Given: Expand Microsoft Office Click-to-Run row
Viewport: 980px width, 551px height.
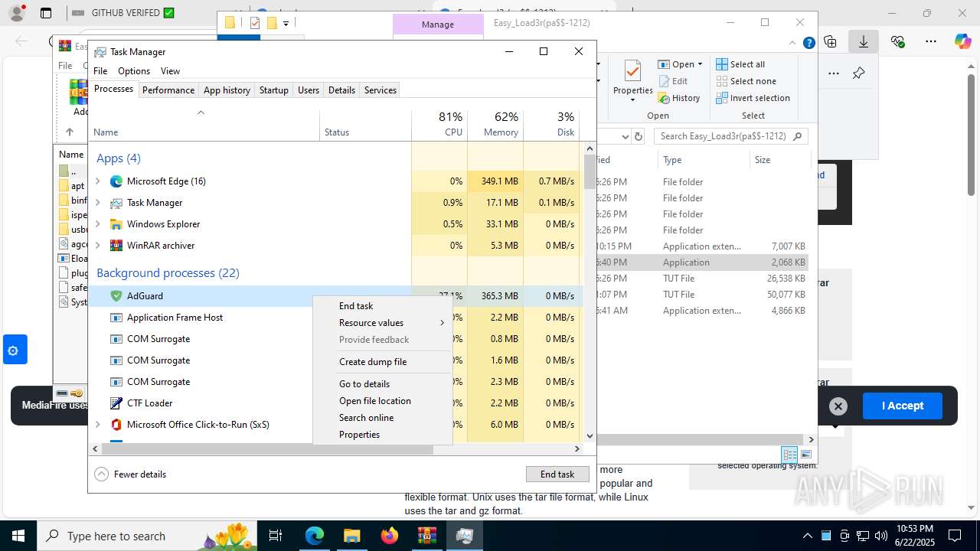Looking at the screenshot, I should point(97,425).
